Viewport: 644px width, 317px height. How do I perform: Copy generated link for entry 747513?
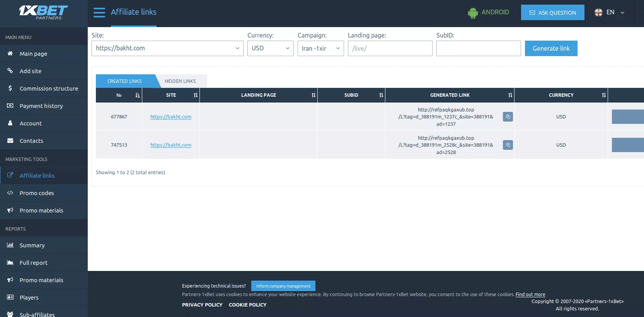pos(508,145)
